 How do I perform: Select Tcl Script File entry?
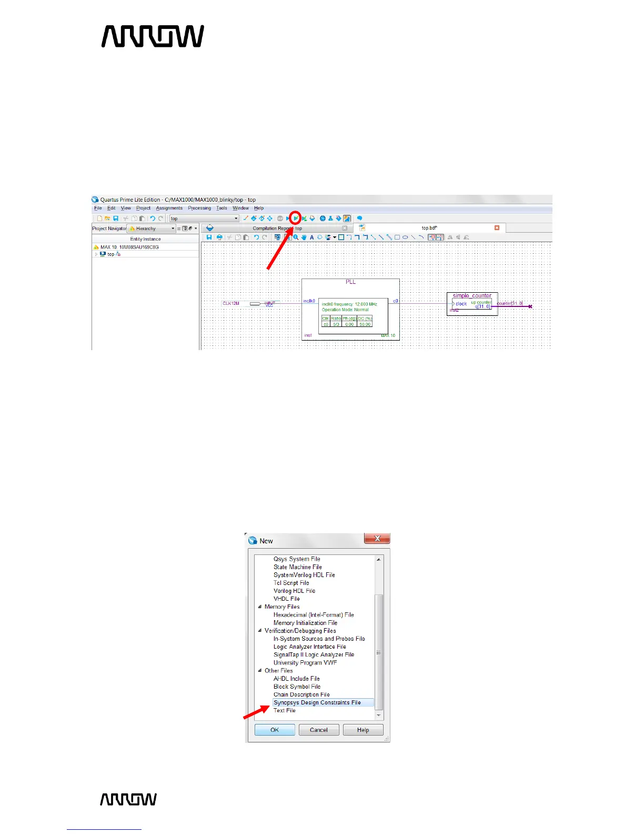[291, 583]
